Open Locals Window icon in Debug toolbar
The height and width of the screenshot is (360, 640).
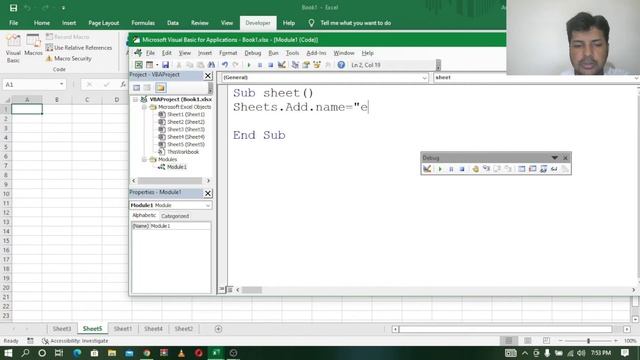tap(522, 169)
